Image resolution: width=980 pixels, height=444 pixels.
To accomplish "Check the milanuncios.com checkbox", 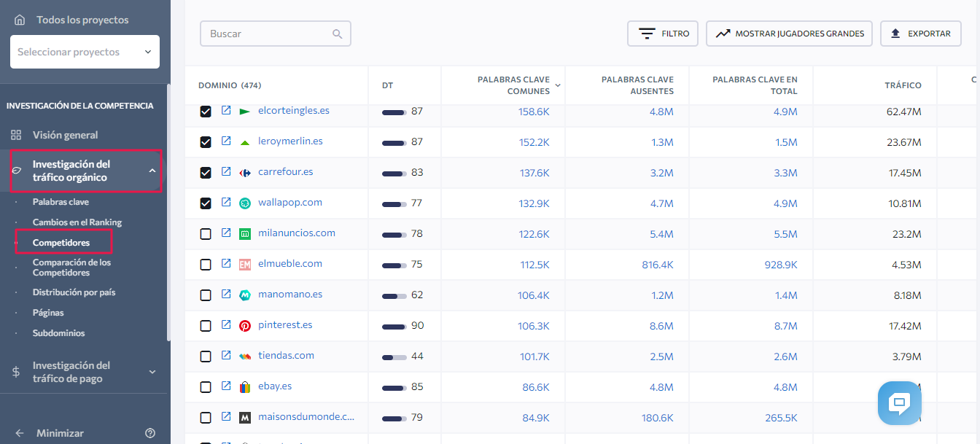I will (x=206, y=234).
